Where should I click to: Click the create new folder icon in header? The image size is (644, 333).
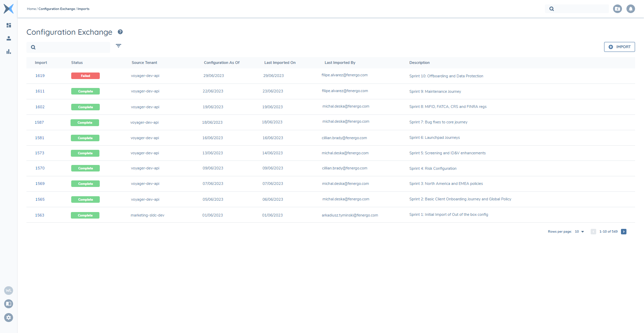(x=618, y=9)
